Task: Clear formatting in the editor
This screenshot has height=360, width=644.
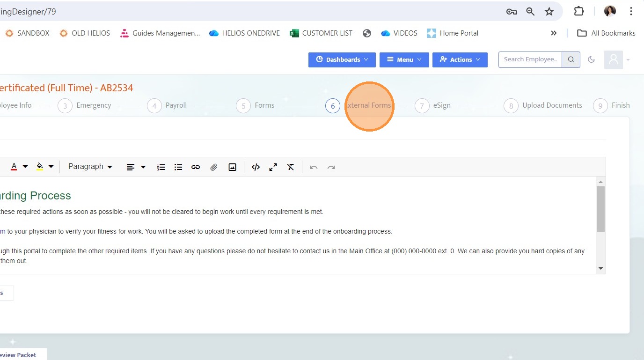Action: (x=291, y=167)
